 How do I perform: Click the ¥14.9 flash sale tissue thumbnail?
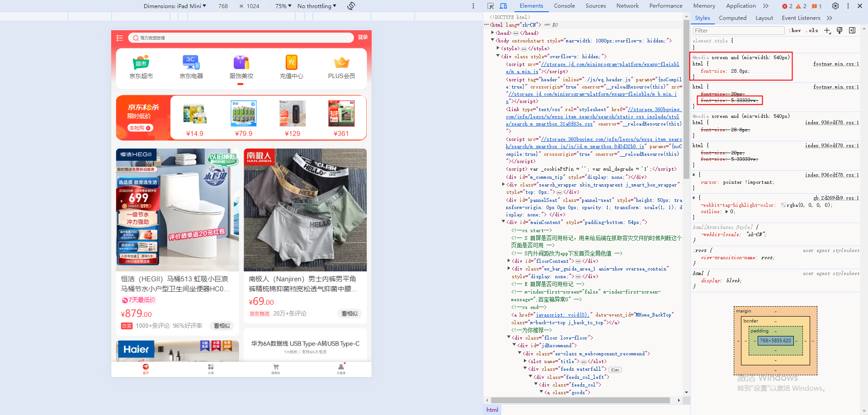(195, 113)
